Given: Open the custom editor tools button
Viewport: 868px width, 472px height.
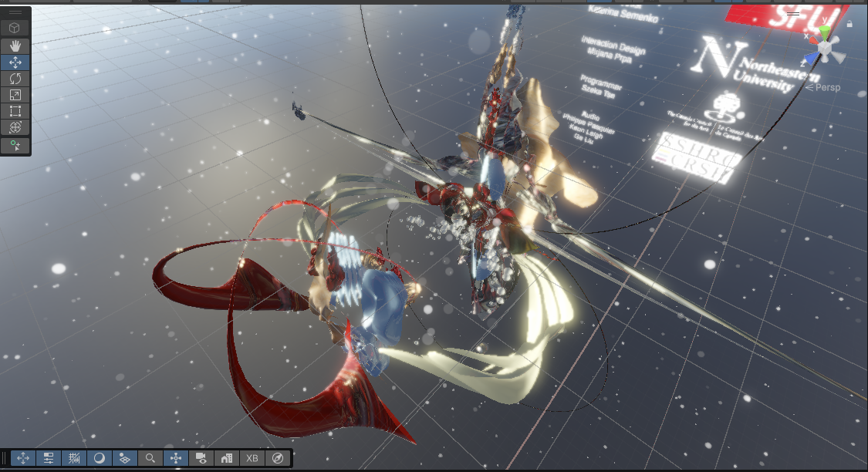Looking at the screenshot, I should (15, 146).
